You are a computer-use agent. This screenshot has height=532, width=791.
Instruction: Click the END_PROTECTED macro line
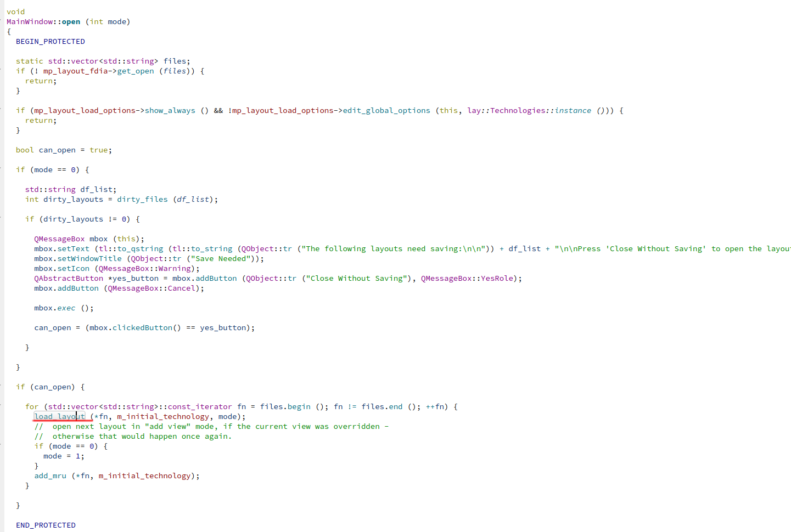pyautogui.click(x=46, y=525)
